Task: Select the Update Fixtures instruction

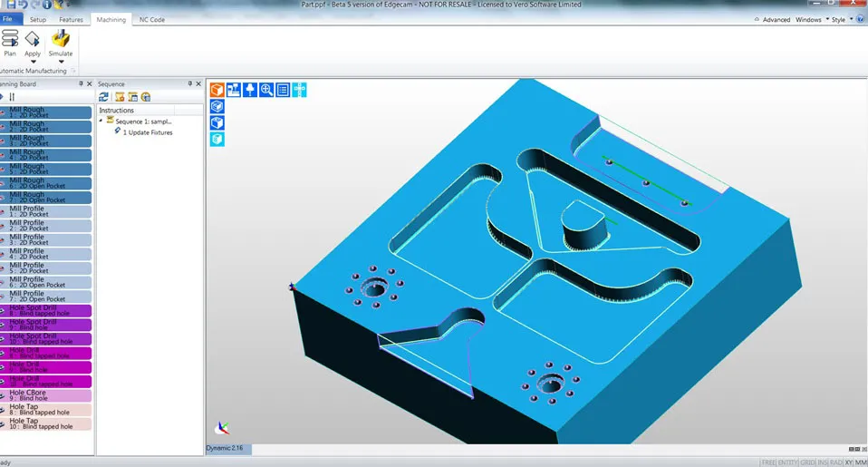Action: pos(147,132)
